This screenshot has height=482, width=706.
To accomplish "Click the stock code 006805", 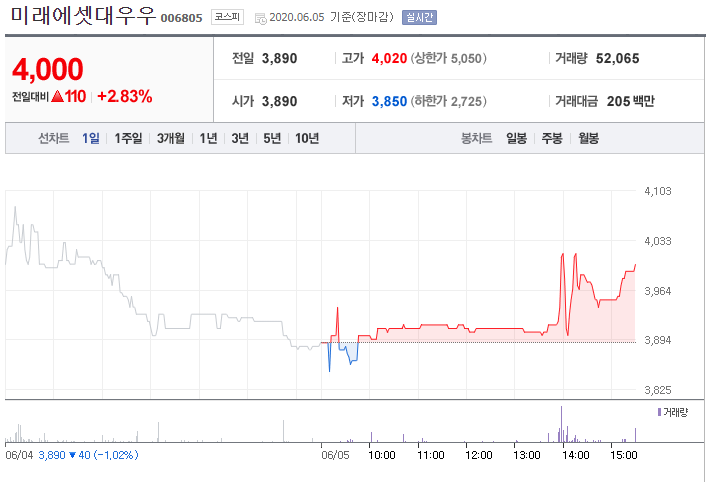I will [181, 18].
